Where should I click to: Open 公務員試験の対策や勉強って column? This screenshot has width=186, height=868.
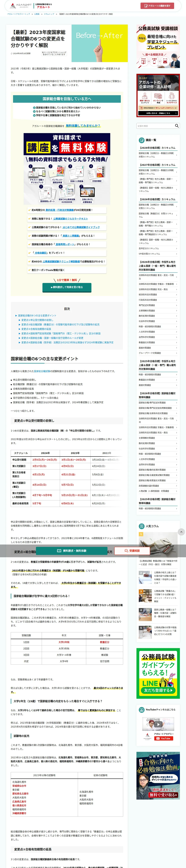click(165, 631)
